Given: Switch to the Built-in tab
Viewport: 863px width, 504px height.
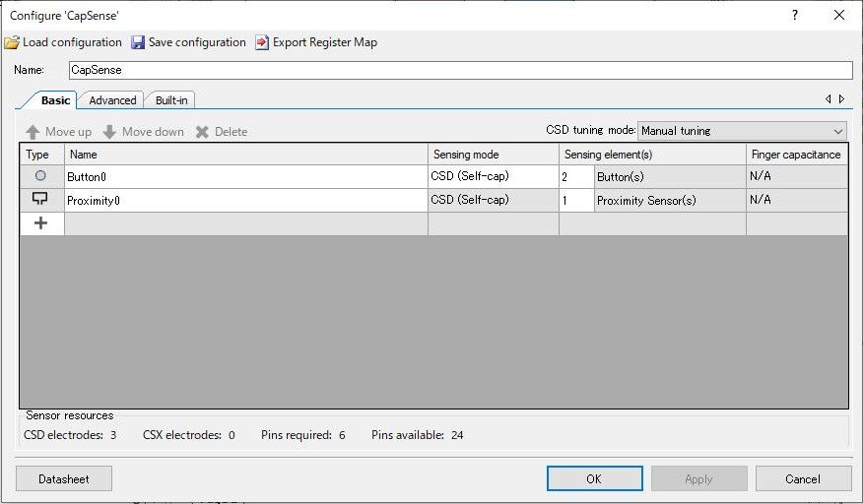Looking at the screenshot, I should [x=171, y=100].
